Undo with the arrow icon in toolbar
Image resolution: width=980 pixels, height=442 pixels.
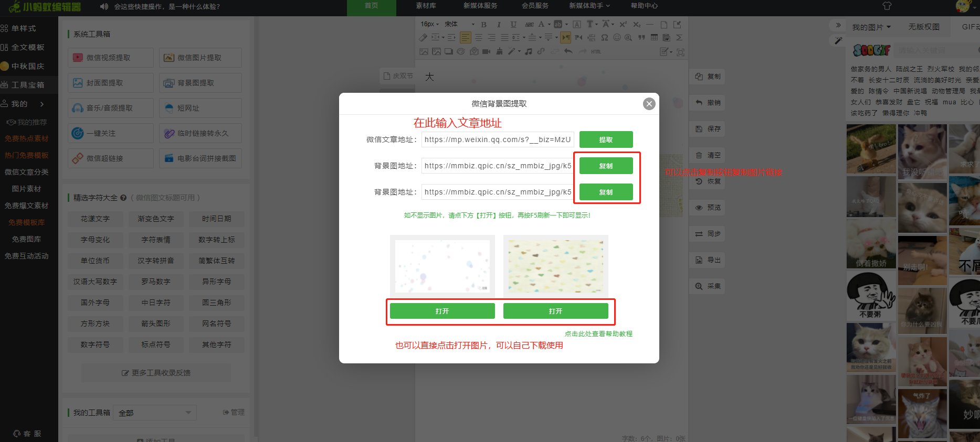click(x=568, y=51)
